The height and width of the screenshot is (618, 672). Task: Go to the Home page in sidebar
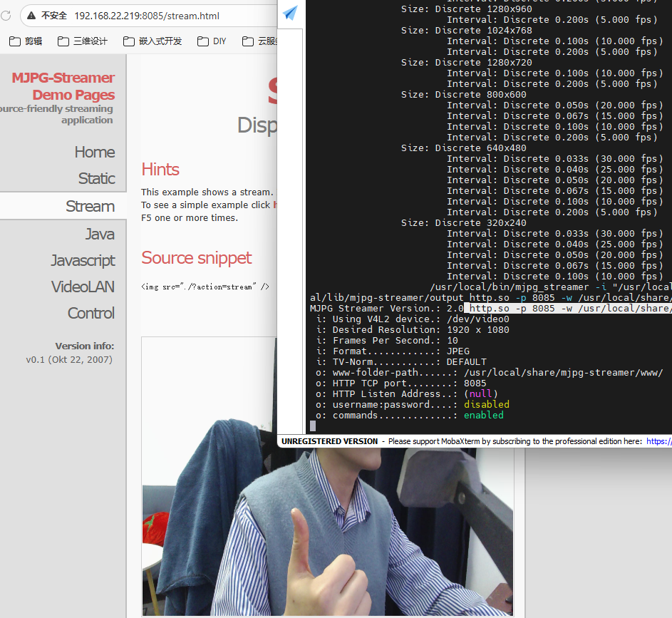[95, 152]
